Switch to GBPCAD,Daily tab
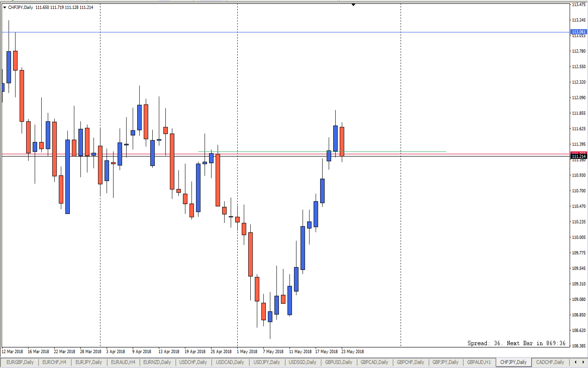The width and height of the screenshot is (588, 368). [x=374, y=362]
